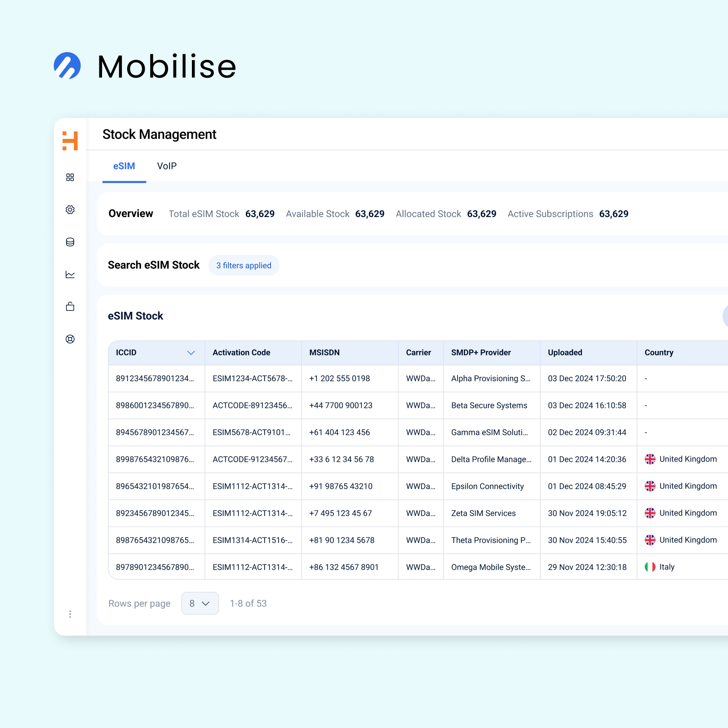The height and width of the screenshot is (728, 728).
Task: Select the database stack icon
Action: click(x=70, y=242)
